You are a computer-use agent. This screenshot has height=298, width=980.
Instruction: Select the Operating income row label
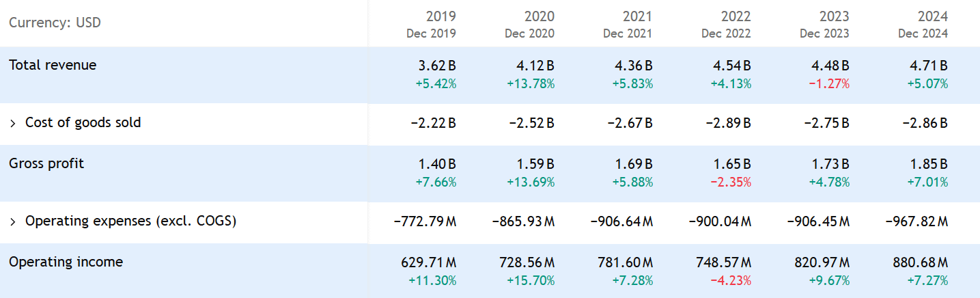[x=66, y=262]
